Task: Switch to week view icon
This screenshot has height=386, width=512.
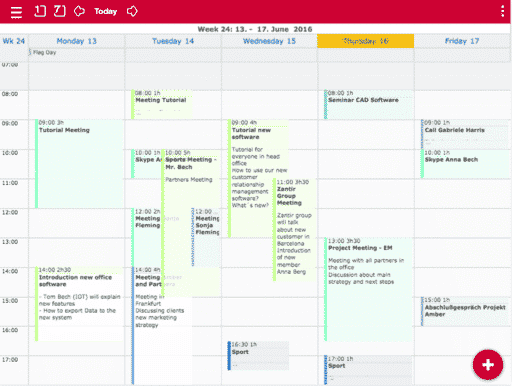Action: [x=60, y=11]
